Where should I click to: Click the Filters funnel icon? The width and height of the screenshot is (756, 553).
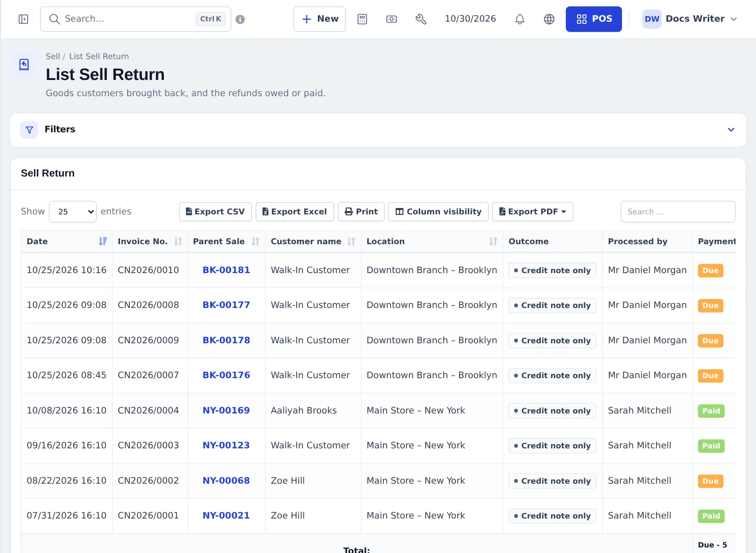click(29, 130)
